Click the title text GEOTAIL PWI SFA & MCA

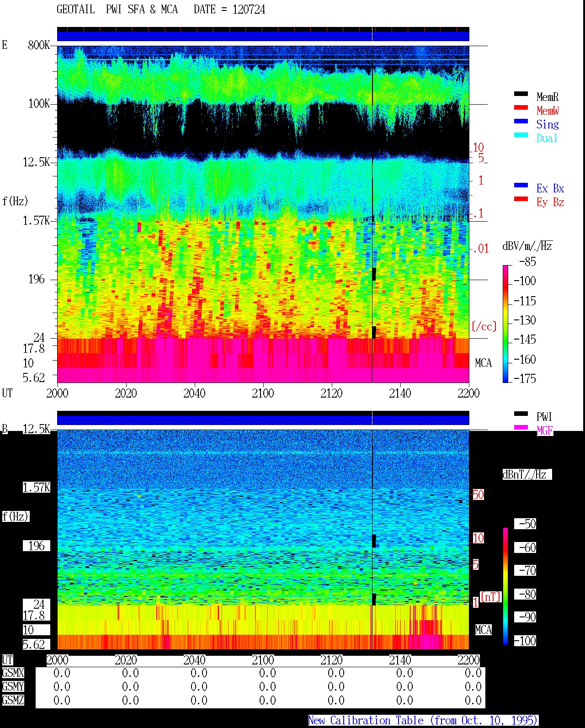click(117, 10)
